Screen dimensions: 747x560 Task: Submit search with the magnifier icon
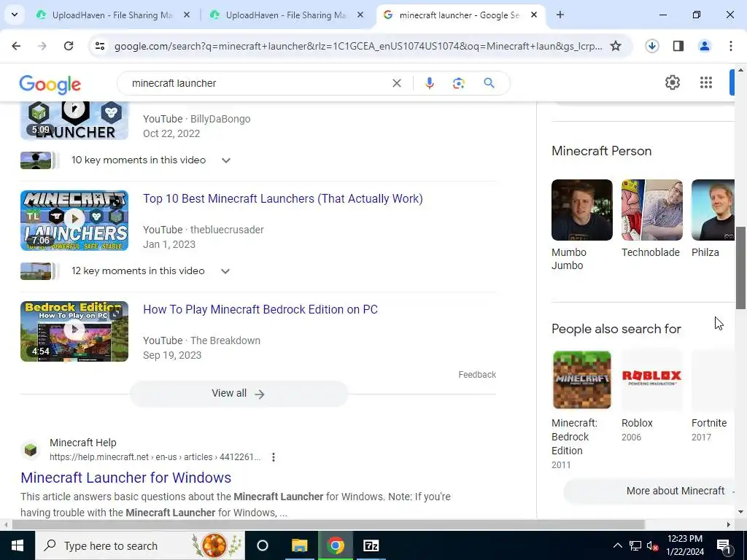pyautogui.click(x=489, y=83)
